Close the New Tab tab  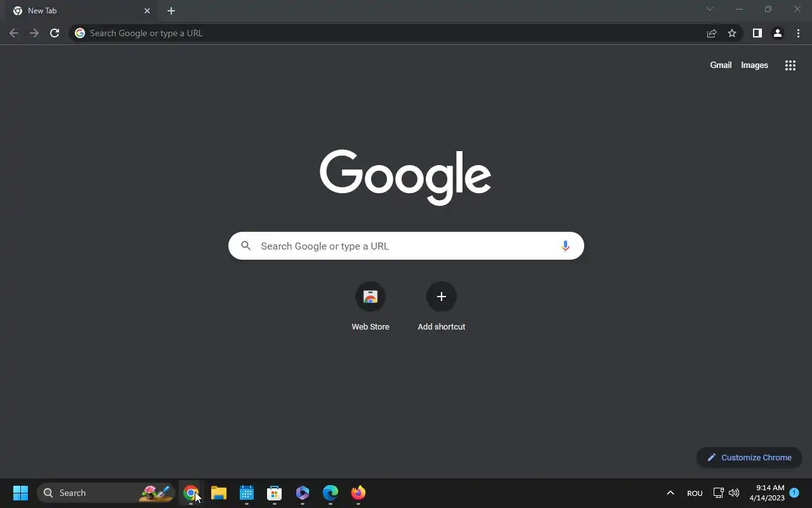coord(147,11)
